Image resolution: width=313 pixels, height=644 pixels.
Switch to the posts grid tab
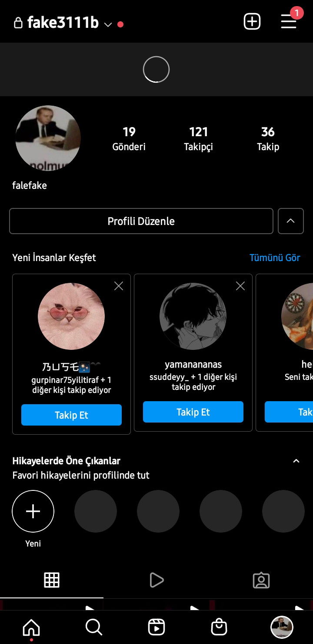point(52,580)
